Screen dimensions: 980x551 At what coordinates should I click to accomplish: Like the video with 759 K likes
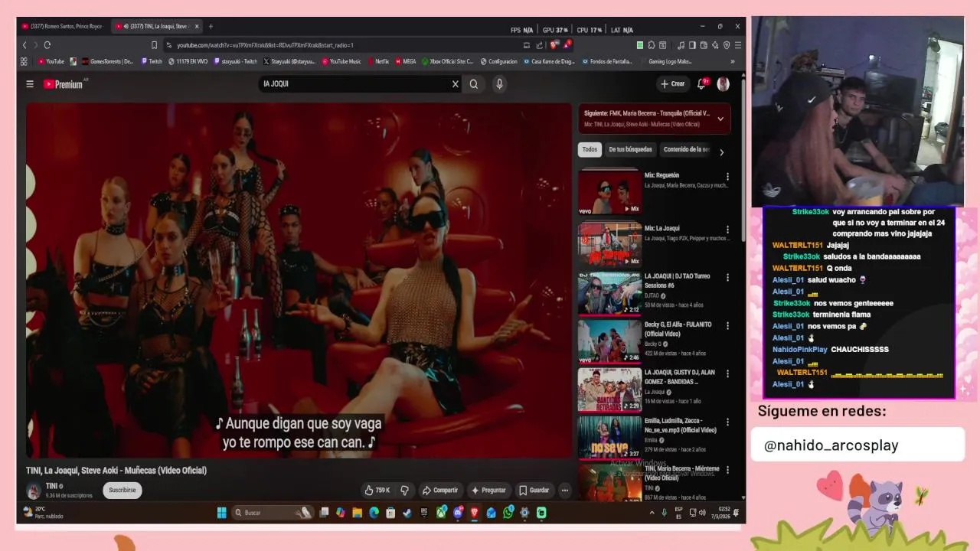click(x=377, y=490)
